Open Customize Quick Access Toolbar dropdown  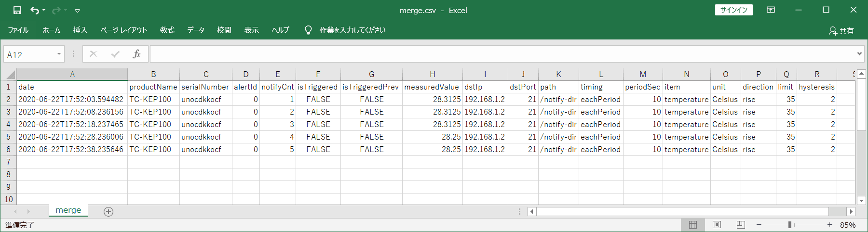tap(77, 11)
